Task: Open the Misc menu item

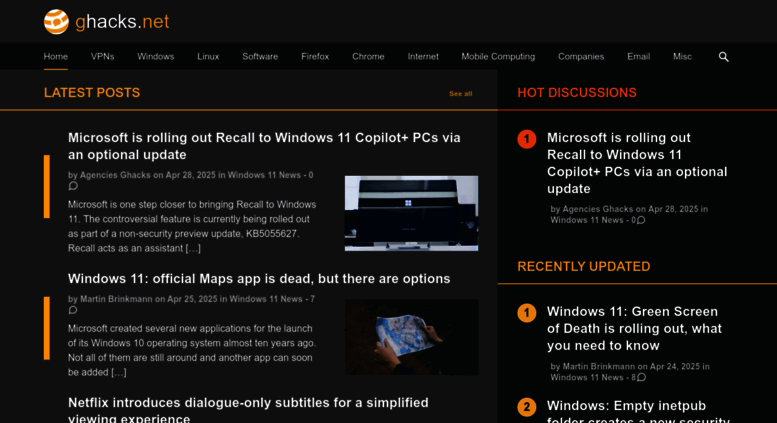Action: [682, 56]
